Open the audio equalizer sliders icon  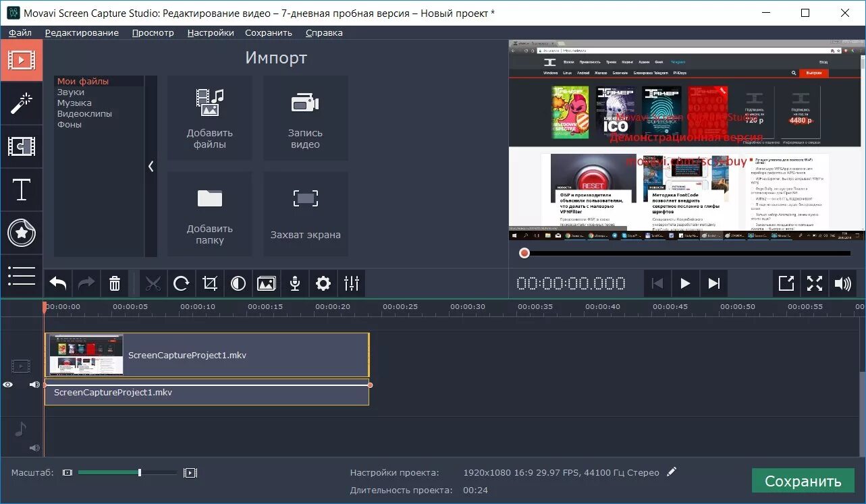(352, 283)
